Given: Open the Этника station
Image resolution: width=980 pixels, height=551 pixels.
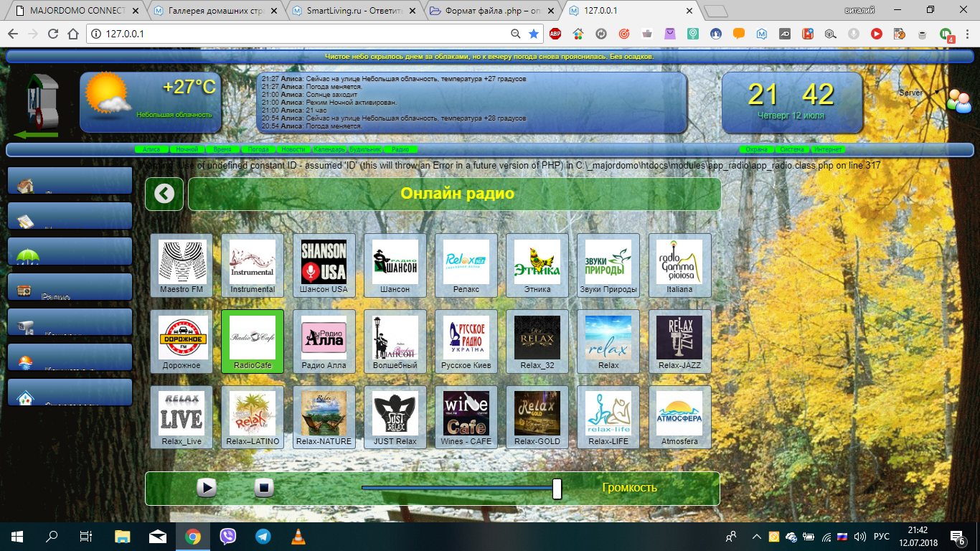Looking at the screenshot, I should 537,265.
